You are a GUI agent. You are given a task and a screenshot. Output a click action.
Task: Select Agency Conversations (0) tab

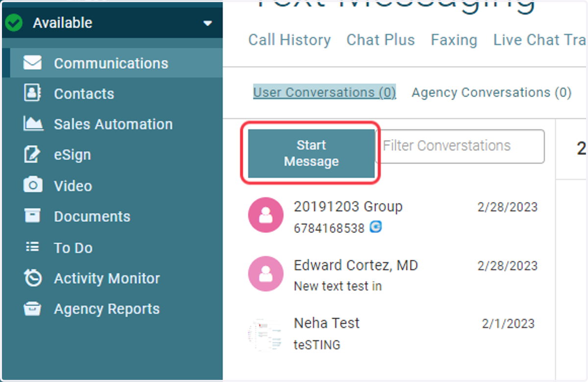(x=491, y=92)
